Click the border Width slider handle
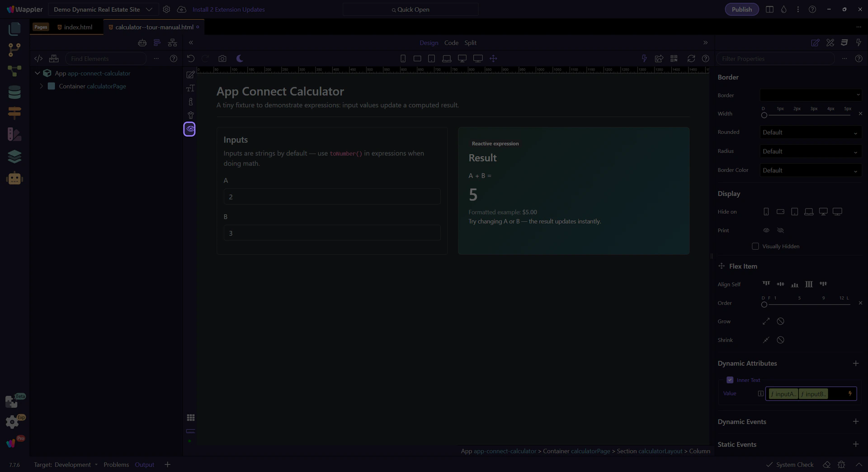 pos(764,115)
